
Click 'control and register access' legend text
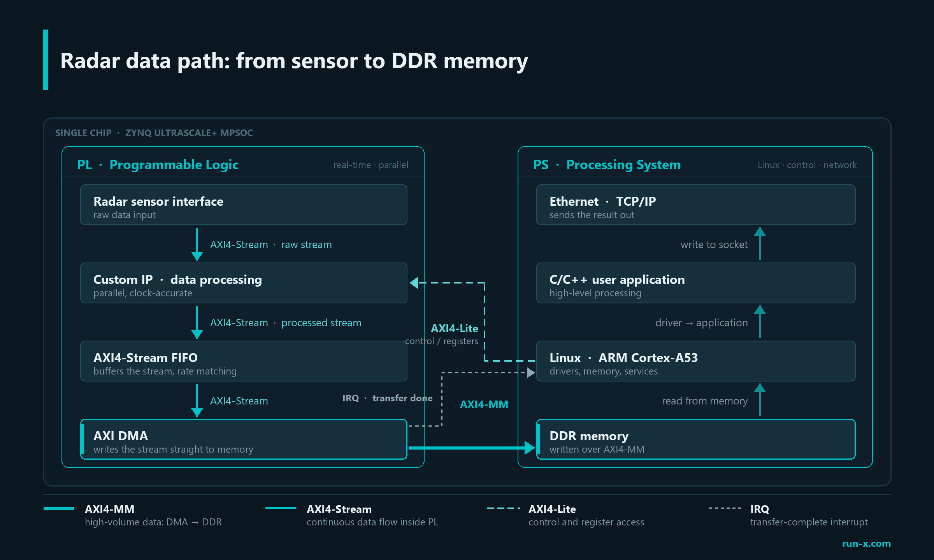tap(586, 522)
